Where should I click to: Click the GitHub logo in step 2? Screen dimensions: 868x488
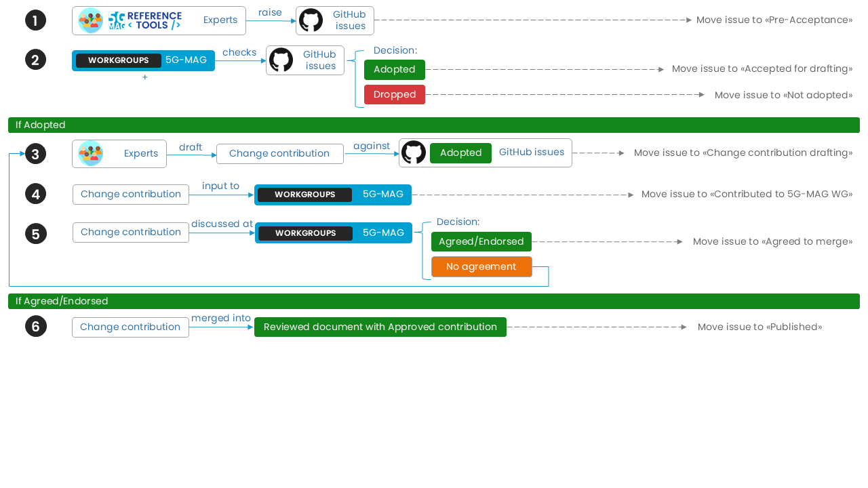281,60
